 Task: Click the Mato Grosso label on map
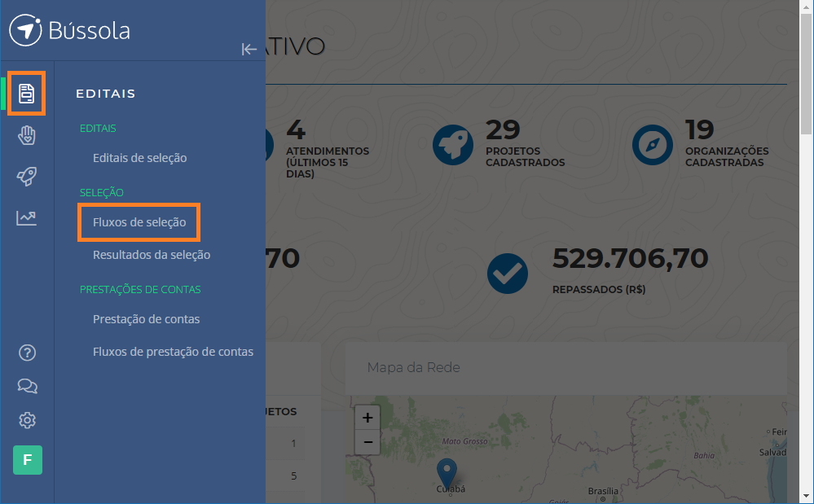(464, 441)
